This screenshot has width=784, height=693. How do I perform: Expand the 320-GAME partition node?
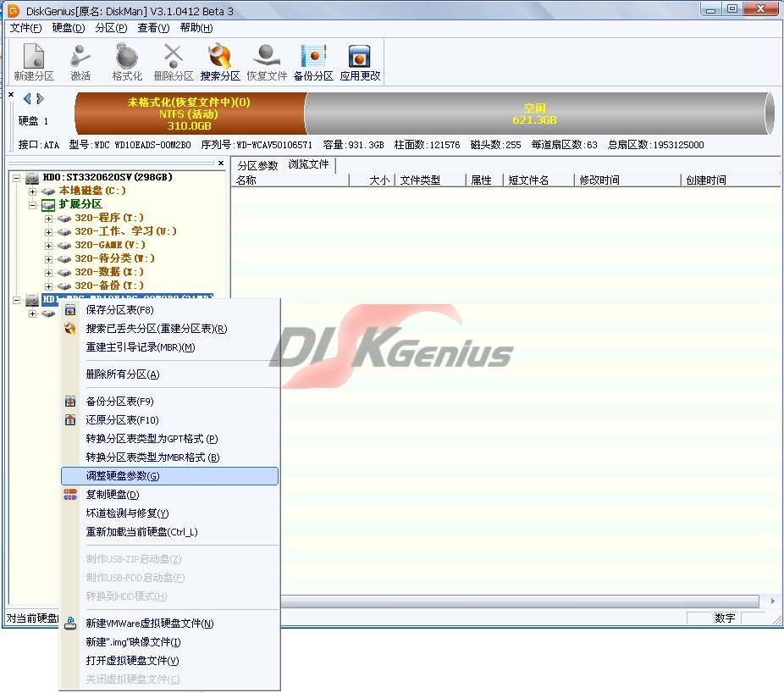(48, 246)
